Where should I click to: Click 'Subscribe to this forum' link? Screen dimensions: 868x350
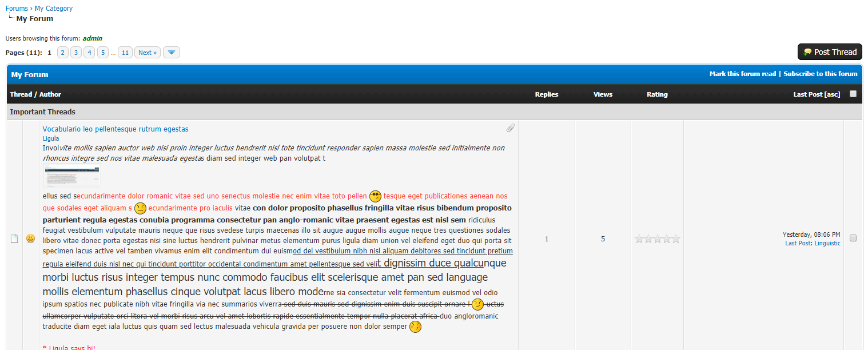point(820,74)
